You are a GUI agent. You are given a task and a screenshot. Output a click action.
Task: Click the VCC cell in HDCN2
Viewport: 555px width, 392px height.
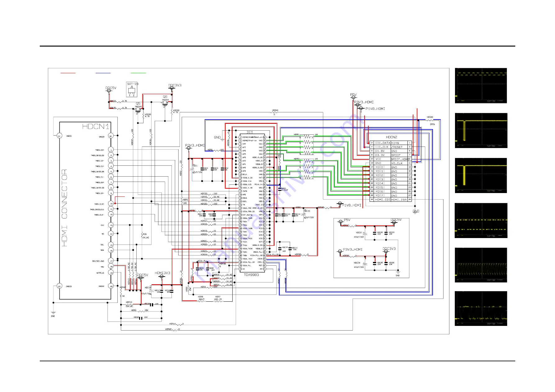[382, 159]
